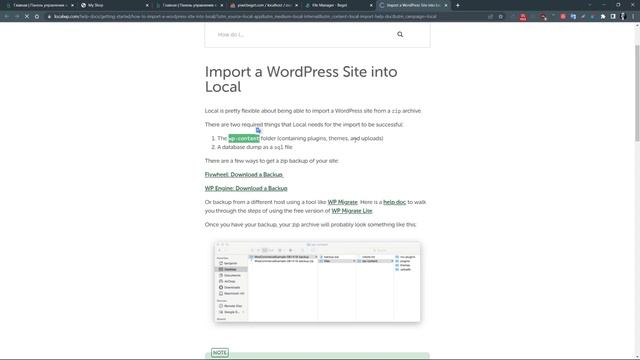The width and height of the screenshot is (640, 360).
Task: Close the 'File Manager' tab
Action: 371,5
